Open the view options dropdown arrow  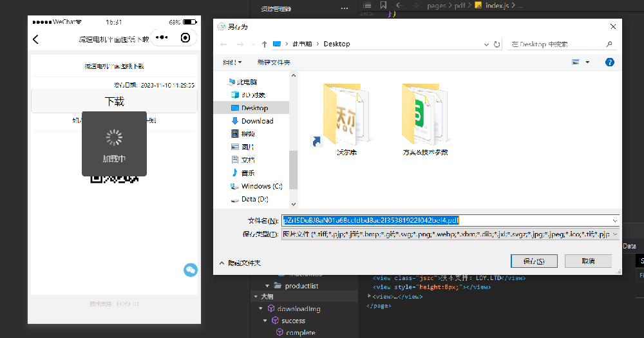click(x=587, y=62)
